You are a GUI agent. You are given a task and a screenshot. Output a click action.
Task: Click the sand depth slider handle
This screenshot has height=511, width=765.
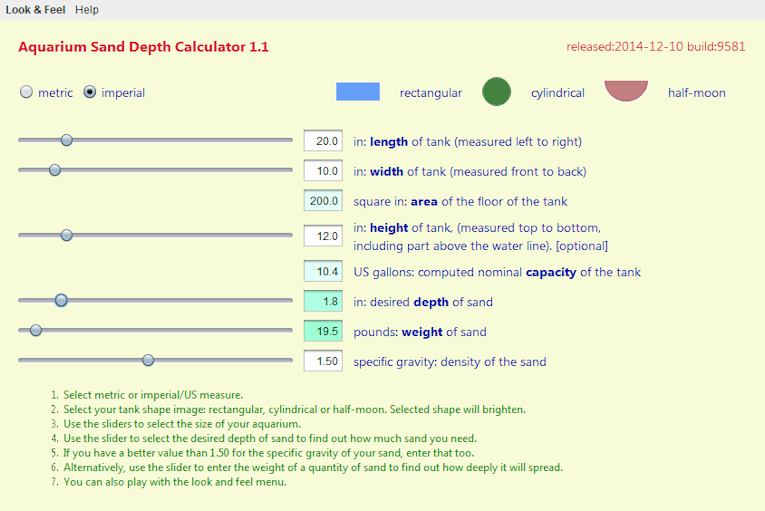(x=61, y=300)
